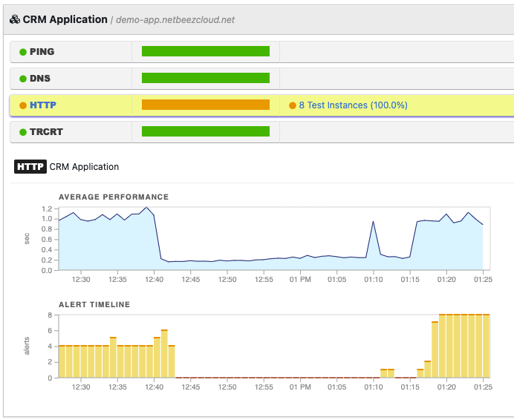Click the tallest alert bar near 12:41
This screenshot has height=420, width=514.
point(164,354)
